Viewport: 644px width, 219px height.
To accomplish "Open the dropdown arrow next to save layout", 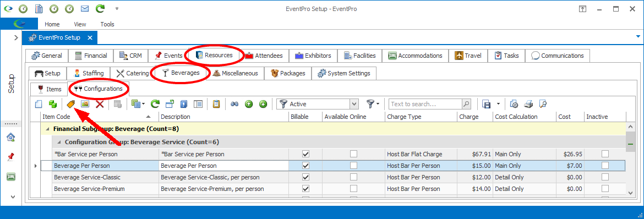I will [x=498, y=105].
